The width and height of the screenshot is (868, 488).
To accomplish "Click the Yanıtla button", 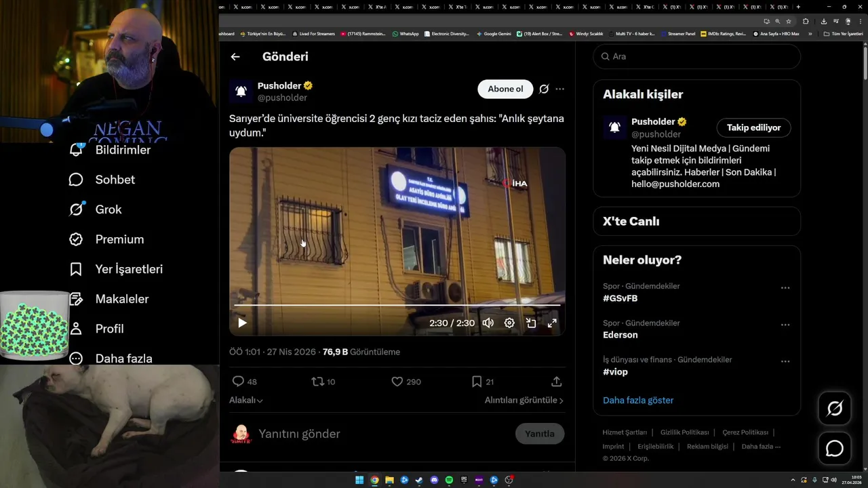I will (540, 434).
